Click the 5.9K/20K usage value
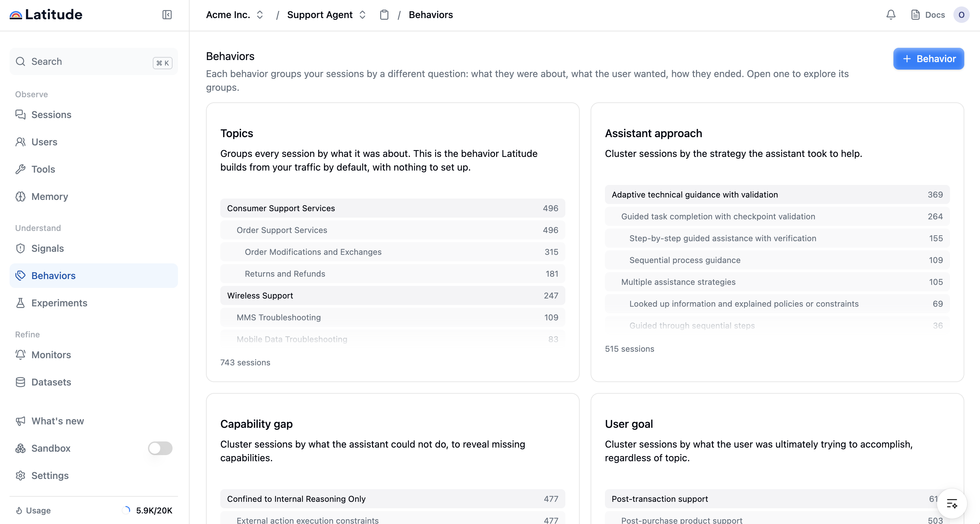Viewport: 980px width, 524px height. [x=154, y=511]
